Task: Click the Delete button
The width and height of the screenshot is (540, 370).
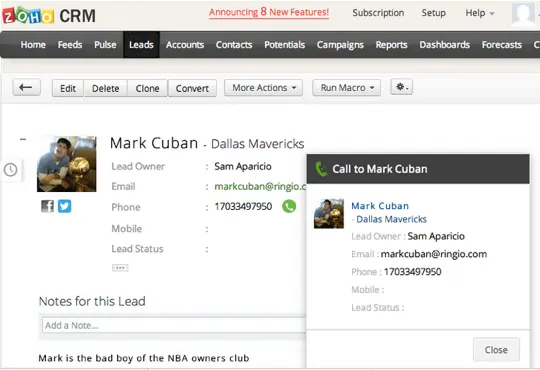Action: pos(105,89)
